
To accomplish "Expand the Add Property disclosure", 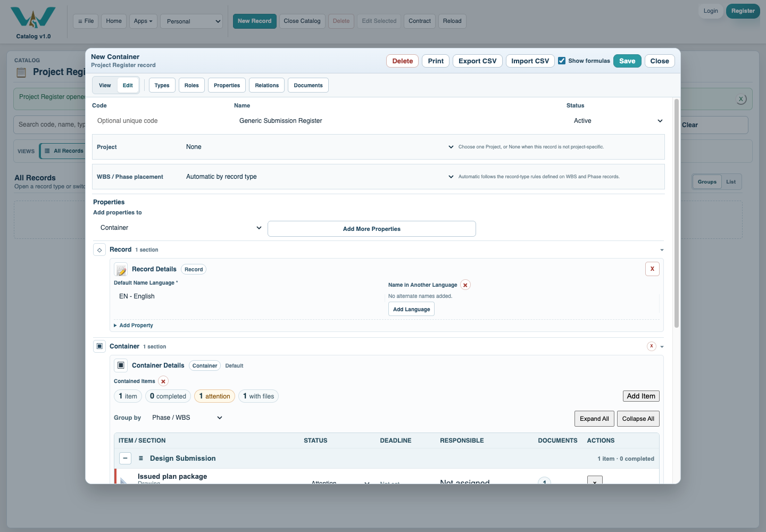I will [x=134, y=326].
